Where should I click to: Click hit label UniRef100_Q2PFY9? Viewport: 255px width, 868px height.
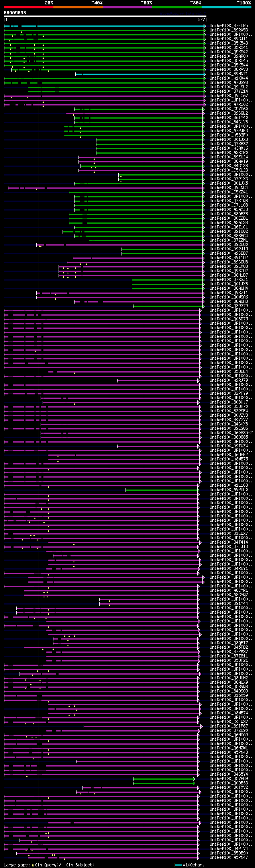coord(229,393)
